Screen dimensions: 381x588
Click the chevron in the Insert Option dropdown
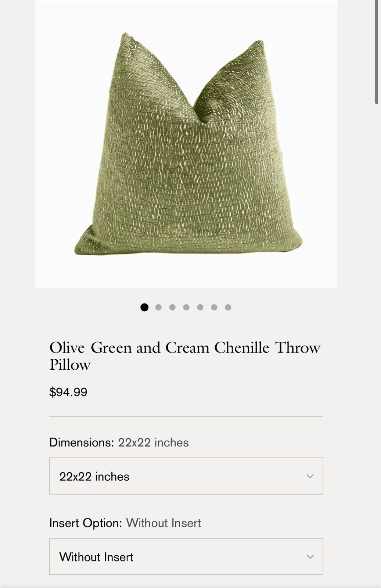(310, 557)
